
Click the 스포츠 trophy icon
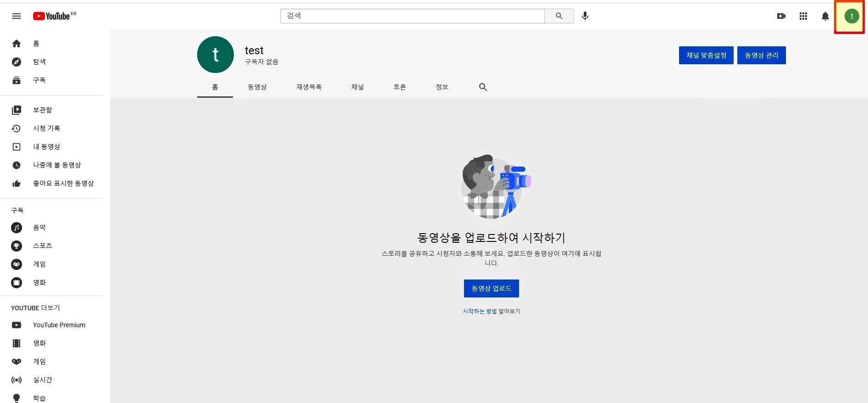pyautogui.click(x=17, y=246)
